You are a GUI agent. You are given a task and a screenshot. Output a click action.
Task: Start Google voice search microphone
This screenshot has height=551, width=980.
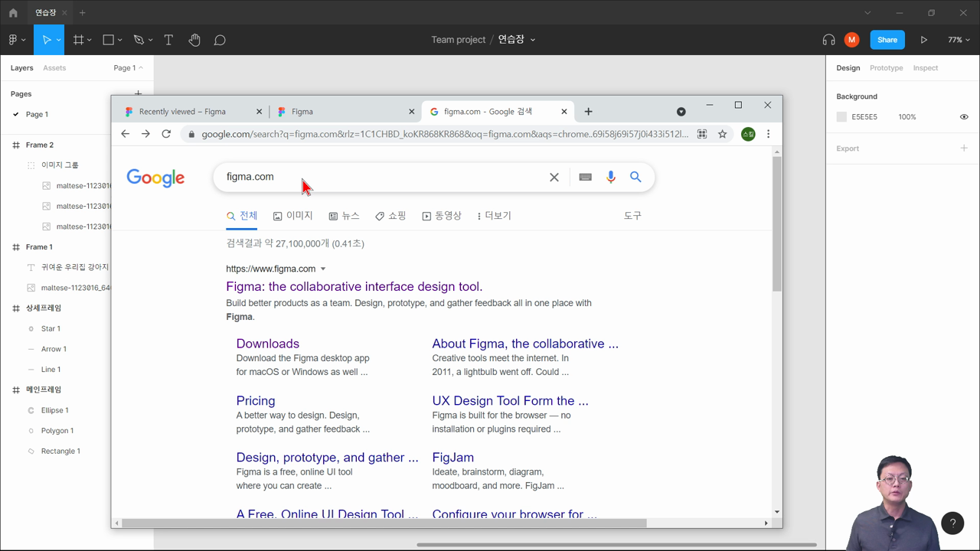click(611, 177)
